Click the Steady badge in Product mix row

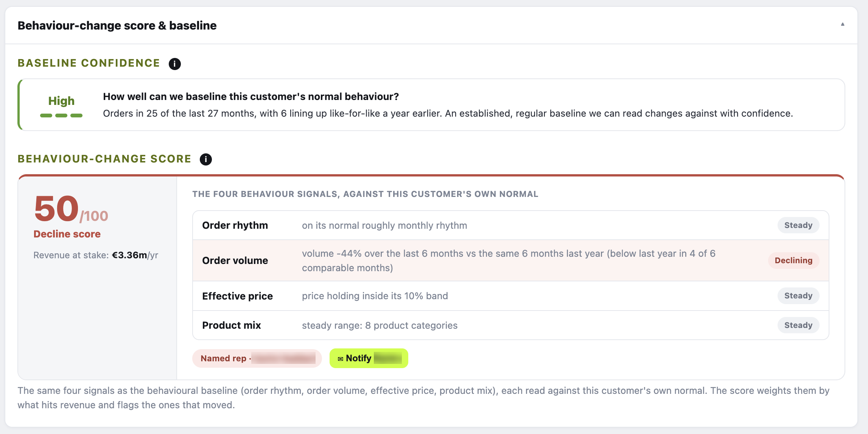(798, 325)
